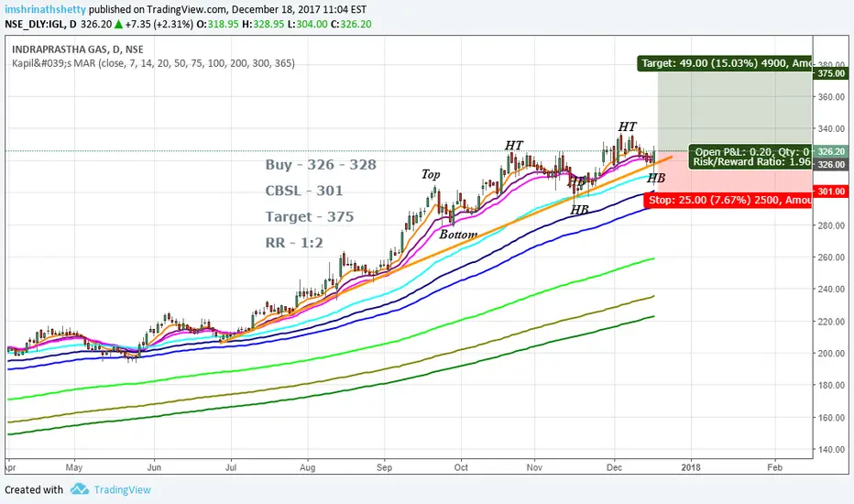854x504 pixels.
Task: Click the TradingView logo icon at bottom
Action: coord(80,488)
